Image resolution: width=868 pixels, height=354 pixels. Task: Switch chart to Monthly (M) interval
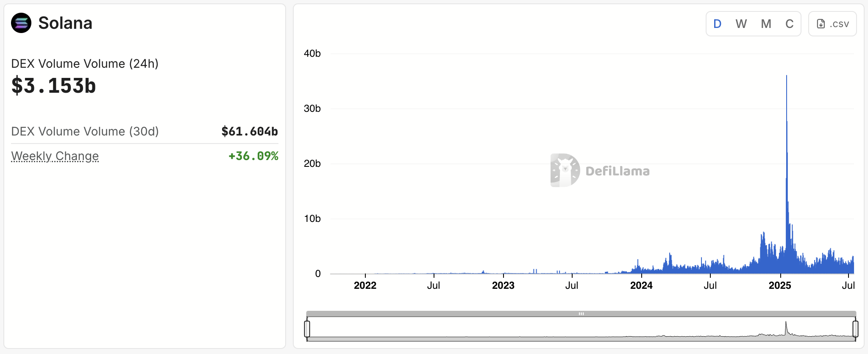click(765, 24)
